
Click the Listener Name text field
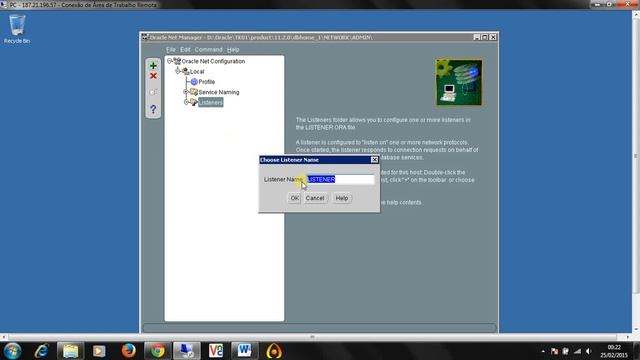point(340,179)
